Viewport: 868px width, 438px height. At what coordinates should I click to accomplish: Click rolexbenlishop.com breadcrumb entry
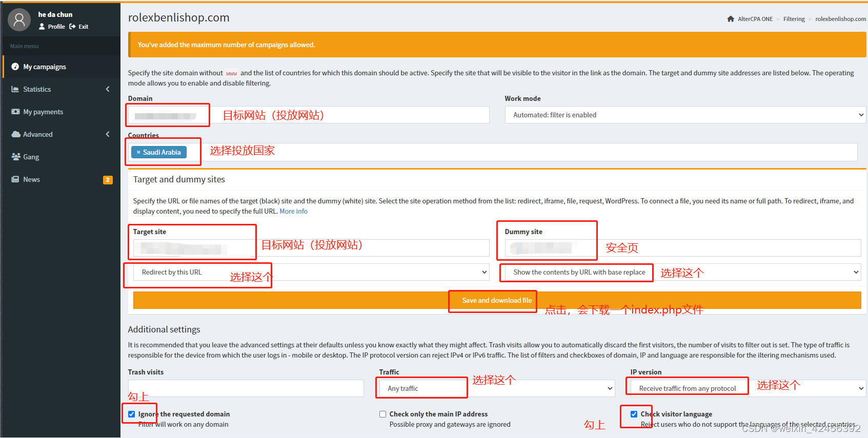point(840,19)
